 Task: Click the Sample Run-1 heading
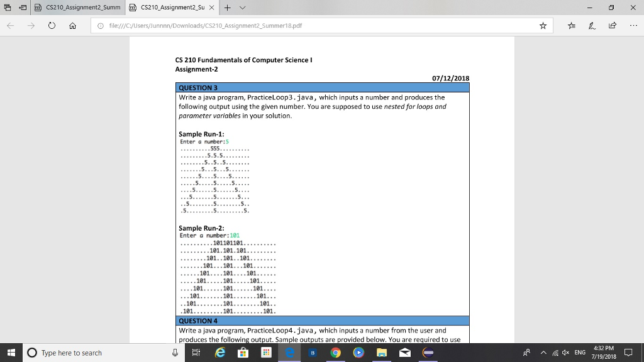click(x=201, y=134)
